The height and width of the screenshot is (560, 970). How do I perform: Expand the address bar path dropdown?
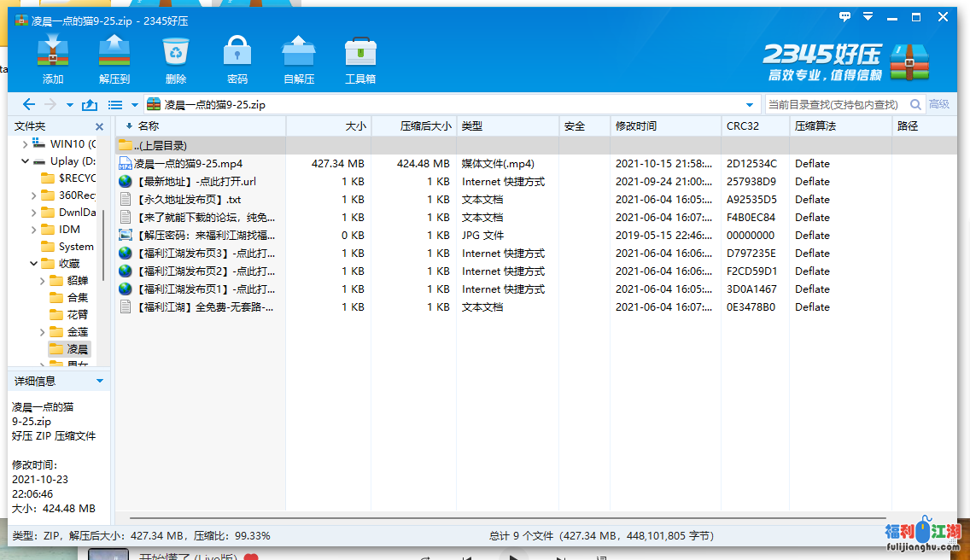(x=750, y=105)
